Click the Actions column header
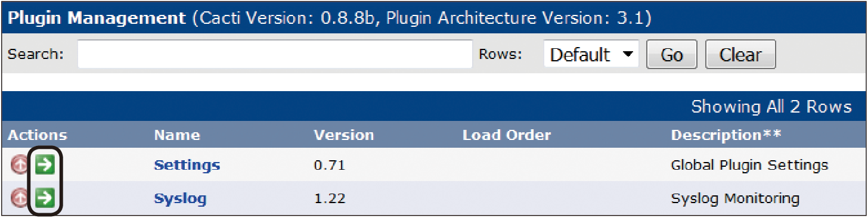868x218 pixels. pos(38,135)
